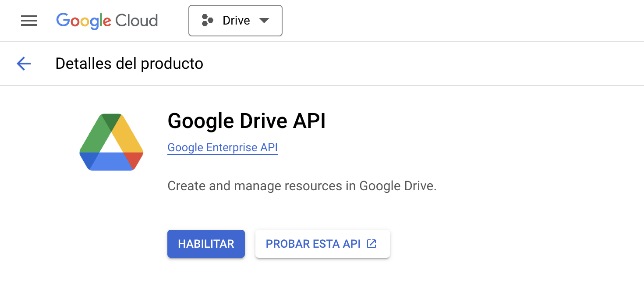
Task: Click the red corner of the Drive logo
Action: click(x=134, y=159)
